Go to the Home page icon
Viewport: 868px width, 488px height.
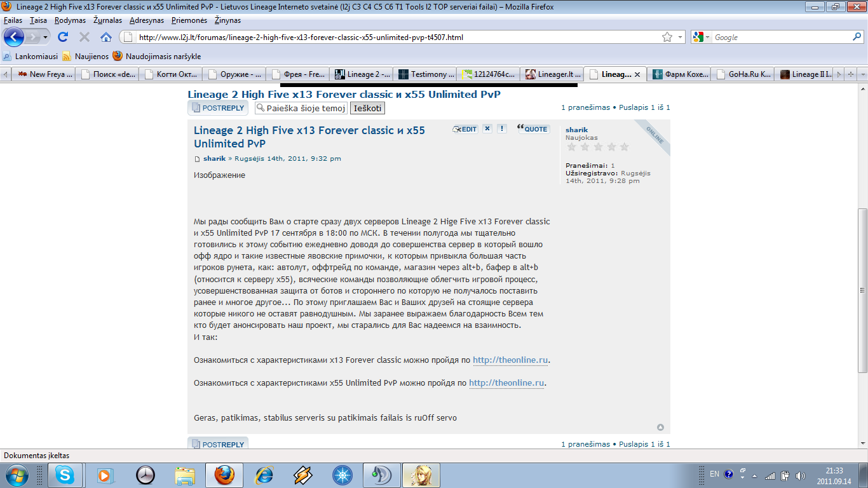click(x=106, y=37)
